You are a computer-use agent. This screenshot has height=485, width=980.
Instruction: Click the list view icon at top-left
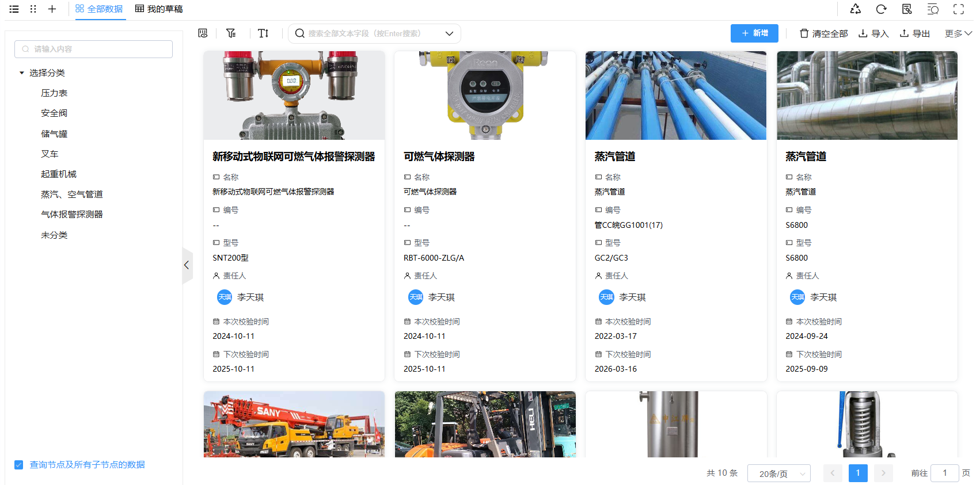click(x=14, y=9)
